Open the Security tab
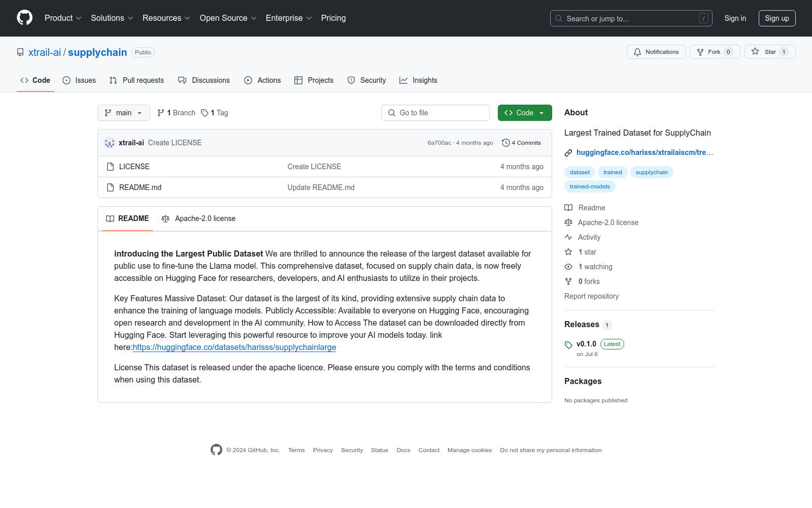Screen dimensions: 812x508 (x=366, y=80)
